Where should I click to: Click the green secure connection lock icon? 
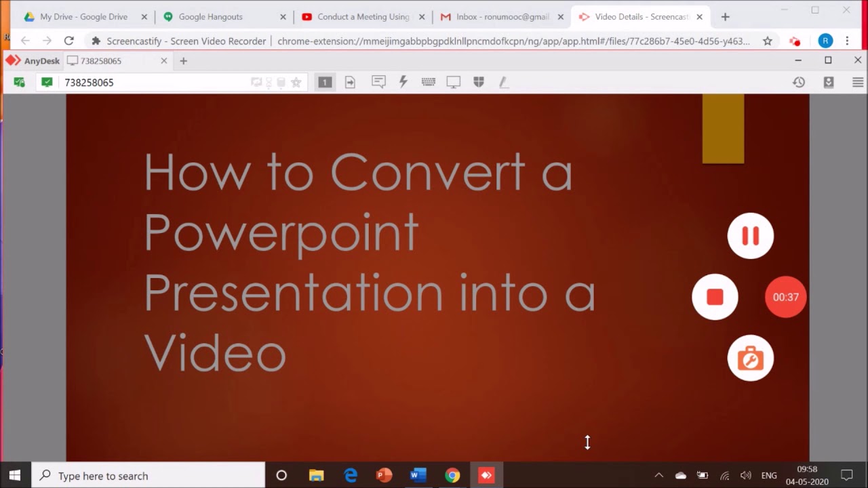coord(19,82)
